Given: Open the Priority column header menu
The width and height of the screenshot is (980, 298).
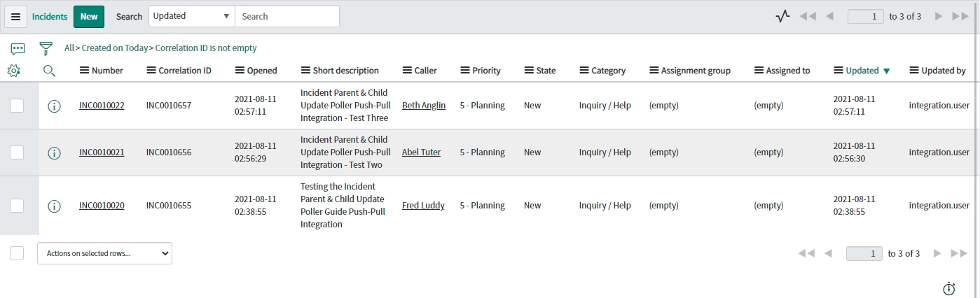Looking at the screenshot, I should (x=465, y=71).
